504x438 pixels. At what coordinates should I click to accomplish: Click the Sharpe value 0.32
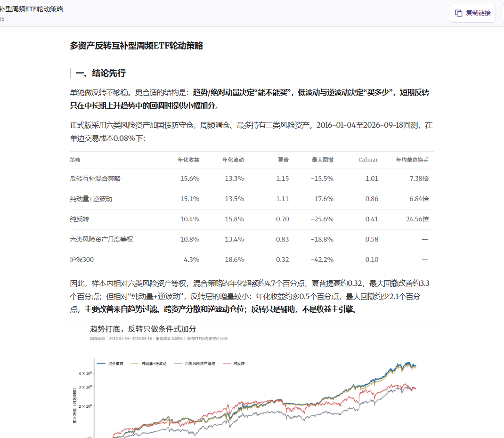[x=283, y=260]
